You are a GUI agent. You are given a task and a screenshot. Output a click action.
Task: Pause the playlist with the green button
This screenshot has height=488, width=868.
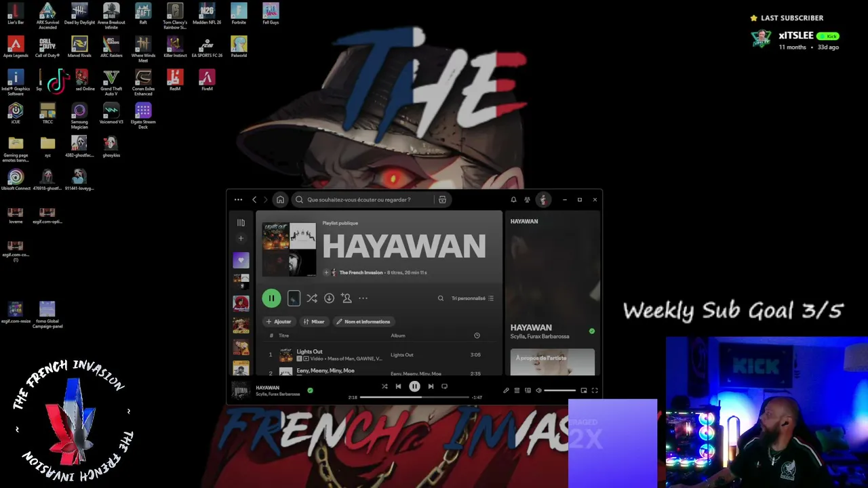(x=271, y=298)
